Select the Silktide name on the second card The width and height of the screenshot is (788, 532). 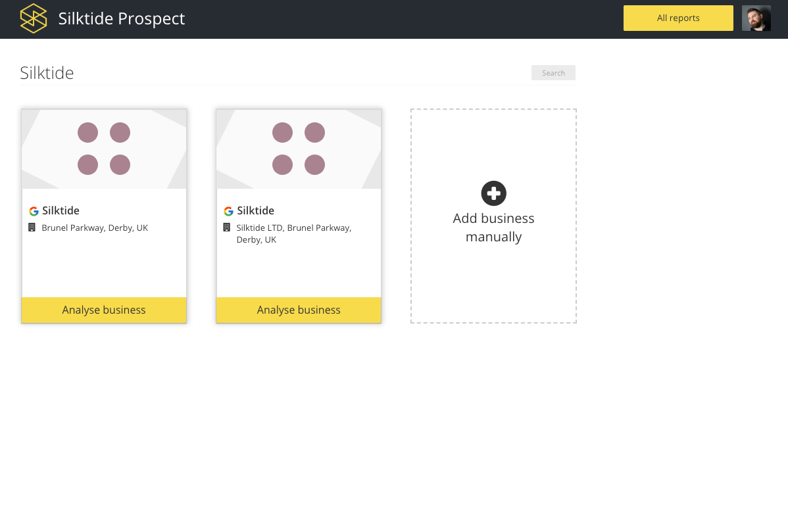pos(255,210)
